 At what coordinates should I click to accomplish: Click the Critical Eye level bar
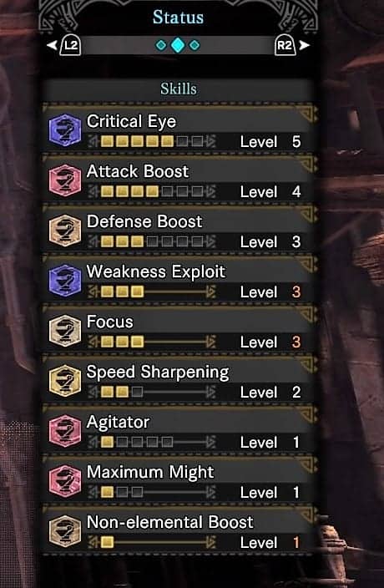(152, 141)
